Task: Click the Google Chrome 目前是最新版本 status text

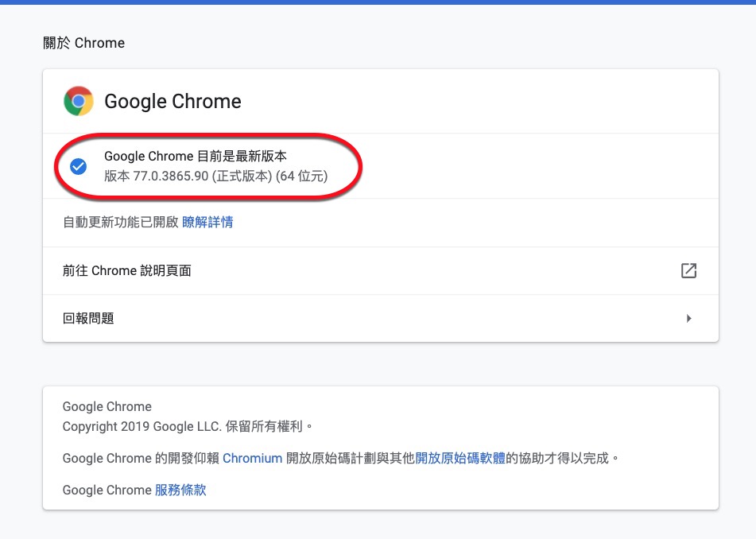Action: [x=195, y=157]
